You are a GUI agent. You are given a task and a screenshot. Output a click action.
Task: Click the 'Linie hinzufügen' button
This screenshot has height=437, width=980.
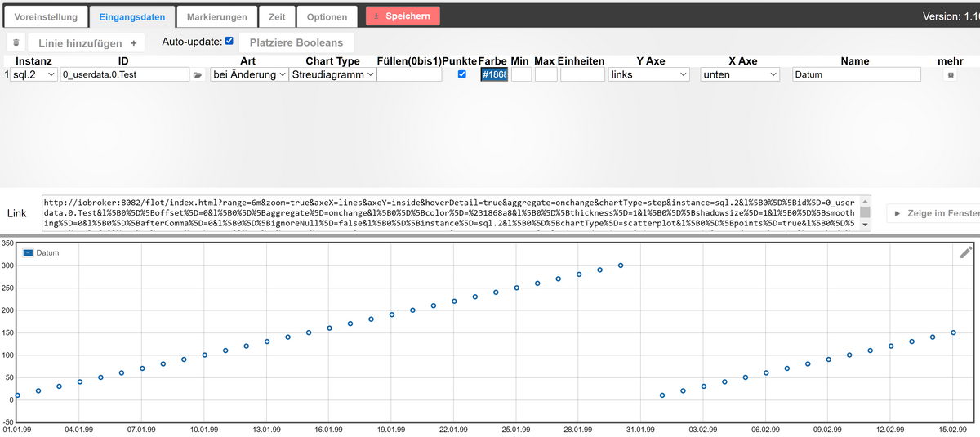[87, 42]
